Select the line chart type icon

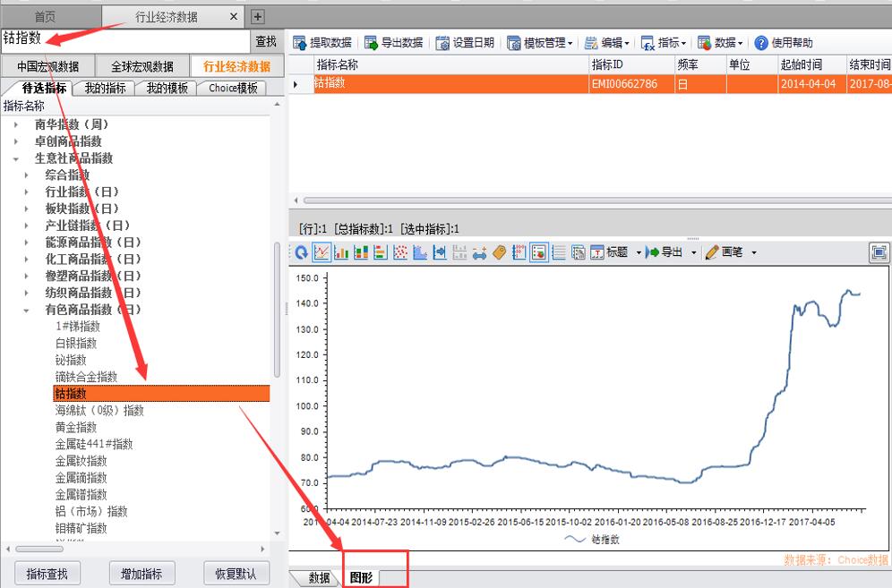[x=322, y=253]
